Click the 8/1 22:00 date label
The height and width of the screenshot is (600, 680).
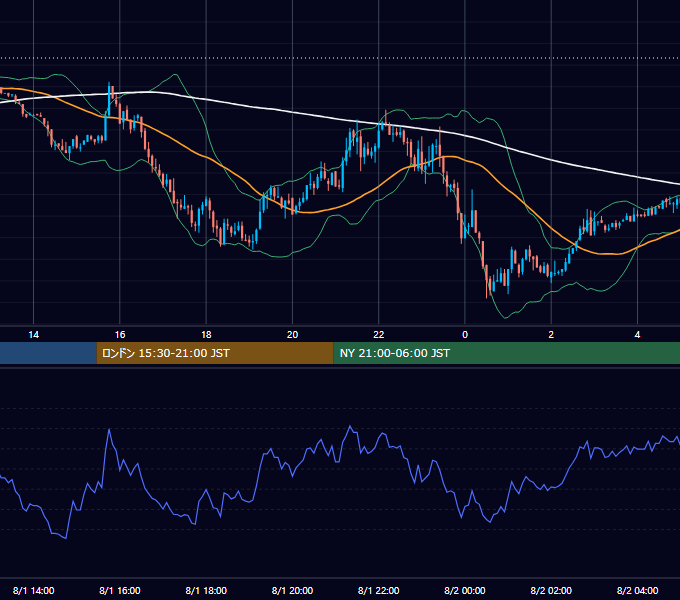[x=379, y=590]
